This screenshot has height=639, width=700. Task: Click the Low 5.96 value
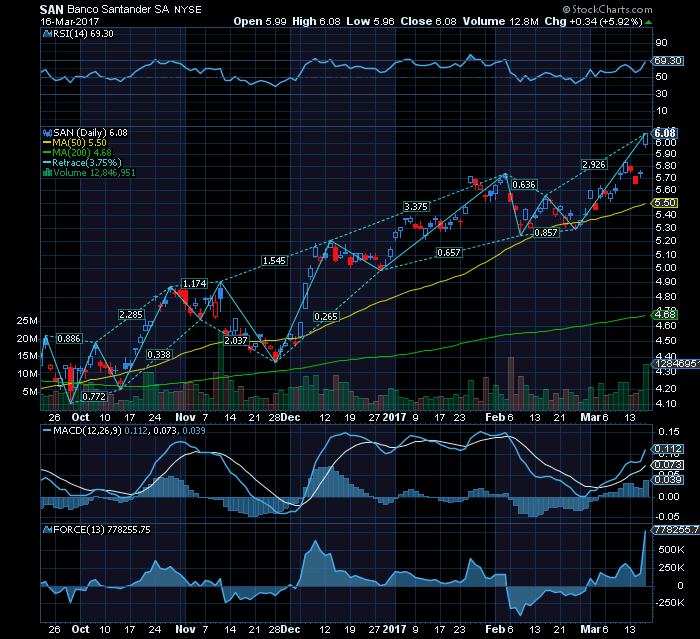coord(371,21)
